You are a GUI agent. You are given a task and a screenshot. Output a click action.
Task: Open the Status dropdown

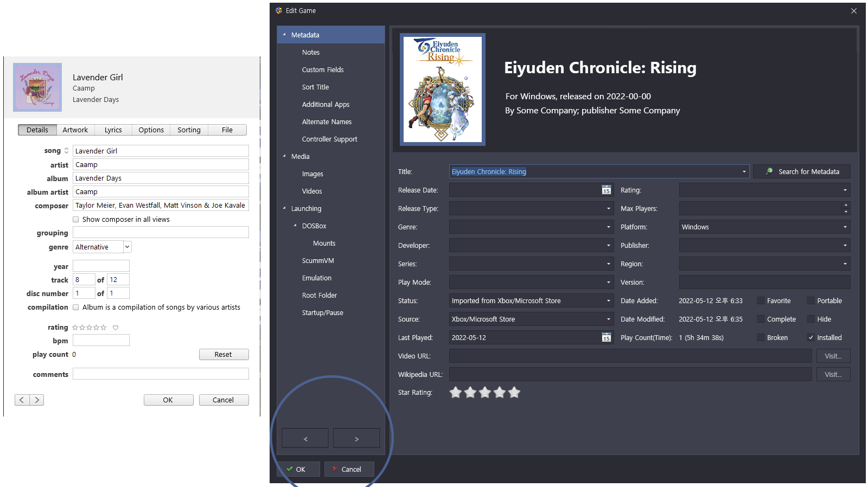coord(608,301)
